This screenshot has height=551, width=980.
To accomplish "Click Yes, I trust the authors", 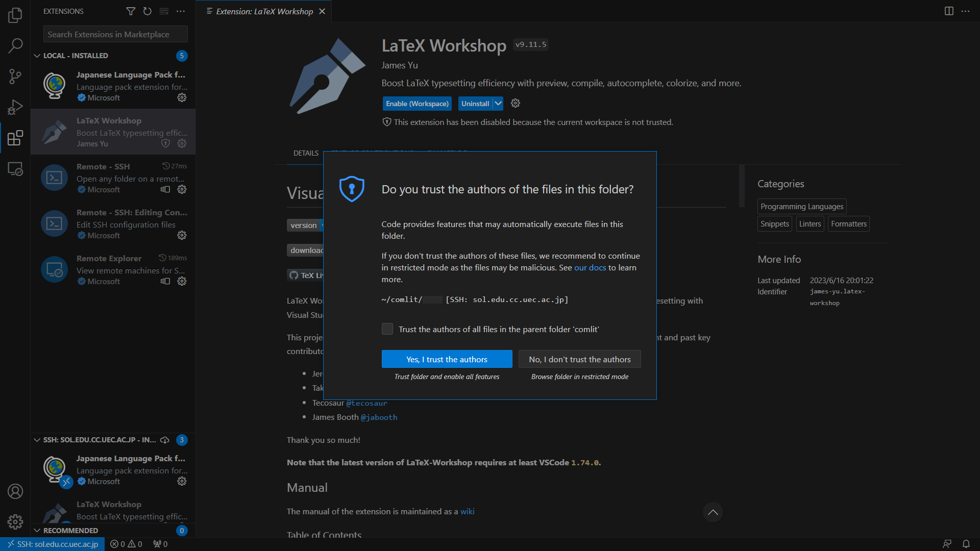I will pos(447,359).
